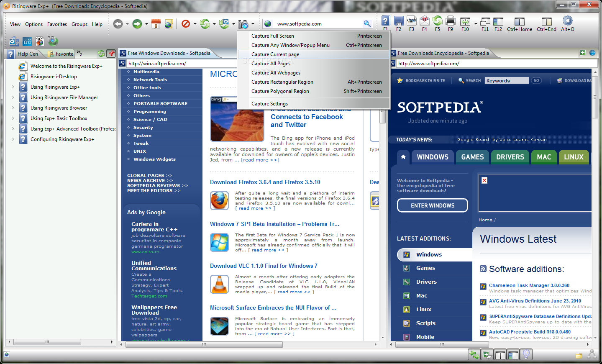The width and height of the screenshot is (602, 364).
Task: Go back with the gray Back arrow
Action: [118, 24]
